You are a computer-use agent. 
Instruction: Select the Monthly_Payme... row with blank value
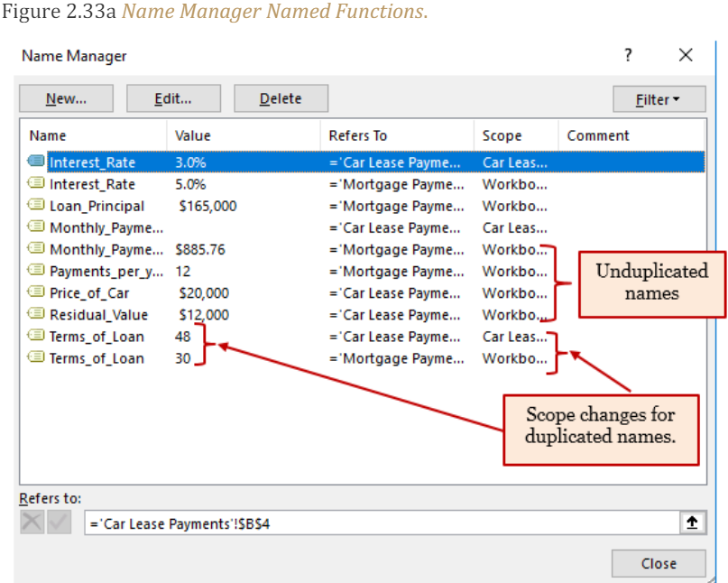(365, 227)
